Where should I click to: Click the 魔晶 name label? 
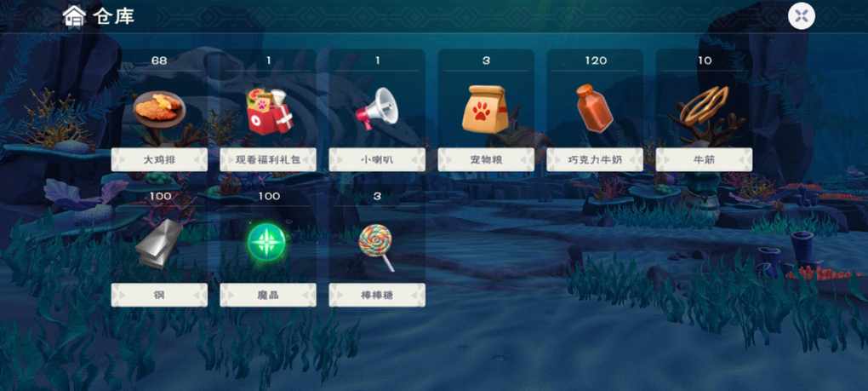coord(268,296)
